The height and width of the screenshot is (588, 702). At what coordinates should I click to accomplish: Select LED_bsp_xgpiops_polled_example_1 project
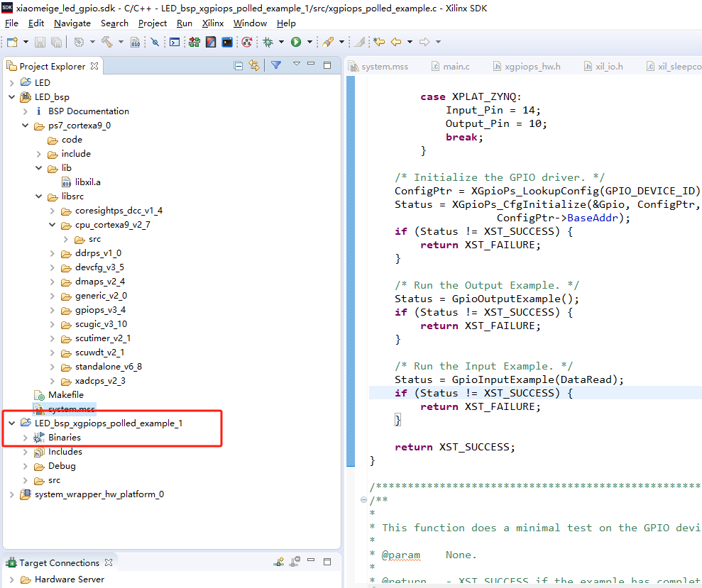pyautogui.click(x=109, y=423)
